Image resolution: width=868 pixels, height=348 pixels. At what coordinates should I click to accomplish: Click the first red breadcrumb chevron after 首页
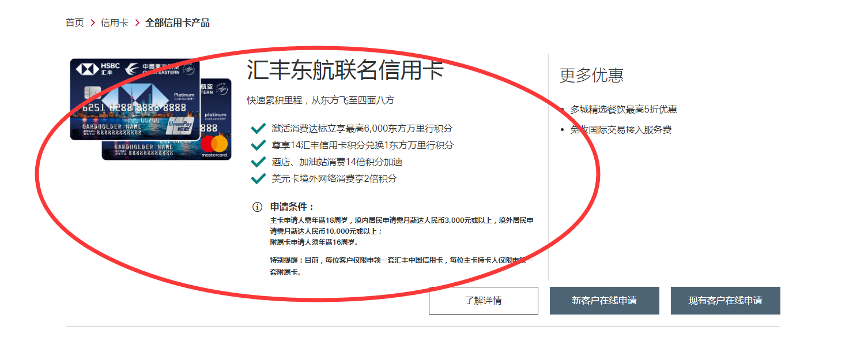93,23
